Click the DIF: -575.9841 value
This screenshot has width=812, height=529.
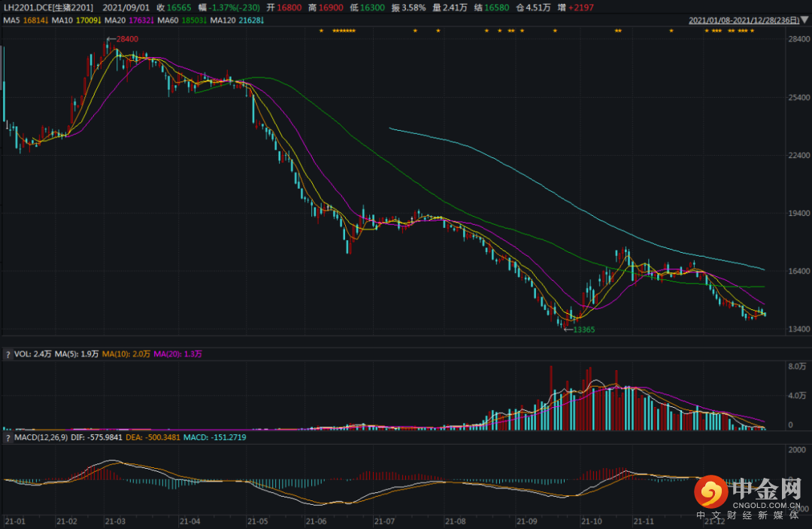(x=97, y=438)
